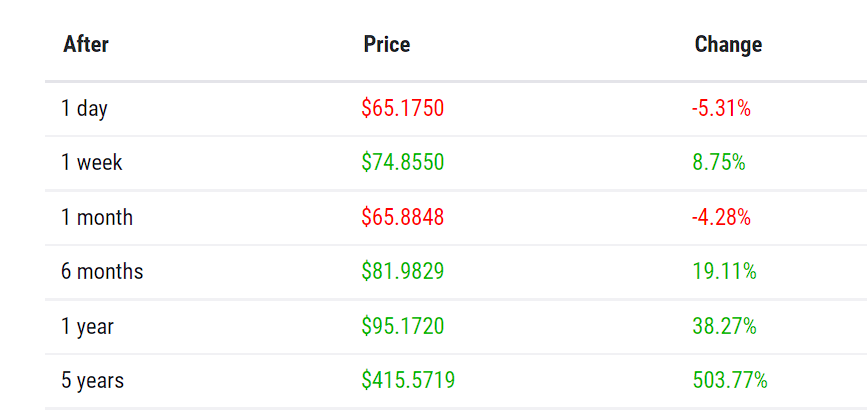The image size is (867, 410).
Task: Click the 8.75% change value
Action: pyautogui.click(x=718, y=163)
